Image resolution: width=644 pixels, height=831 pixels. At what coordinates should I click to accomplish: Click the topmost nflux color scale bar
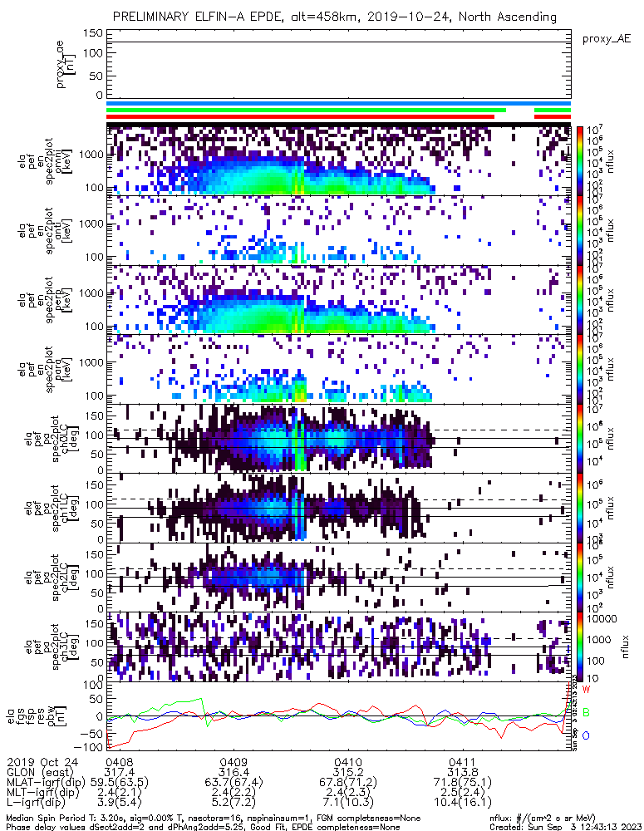coord(581,160)
